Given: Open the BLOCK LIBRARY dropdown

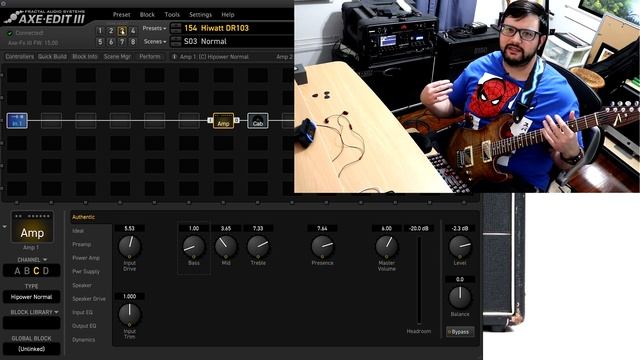Looking at the screenshot, I should 34,312.
